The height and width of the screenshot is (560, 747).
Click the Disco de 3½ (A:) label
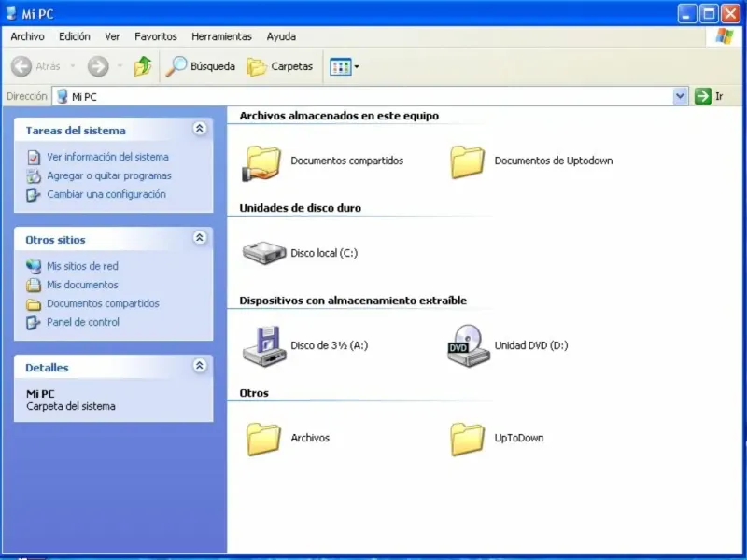click(330, 345)
